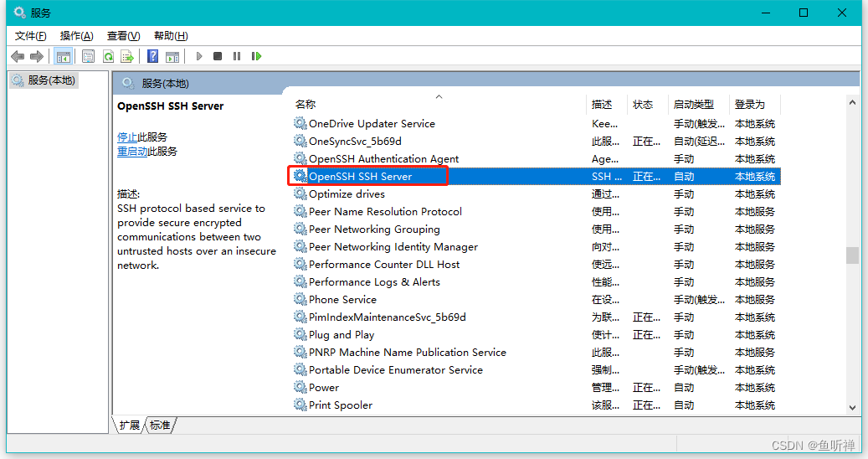This screenshot has height=459, width=868.
Task: Sort by the 描述 column header
Action: 602,104
